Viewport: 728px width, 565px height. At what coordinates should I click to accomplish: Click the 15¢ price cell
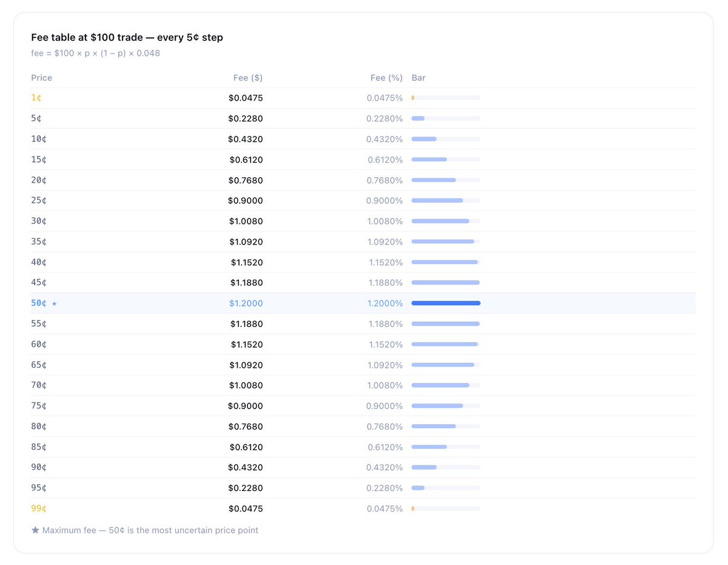pos(39,160)
